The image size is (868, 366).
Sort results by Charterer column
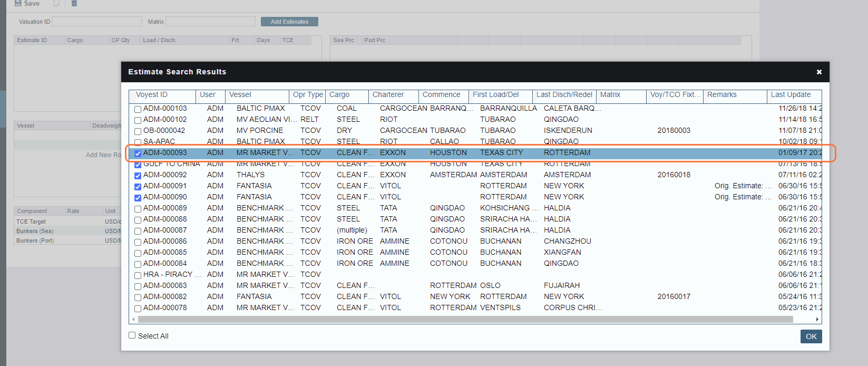click(x=388, y=95)
